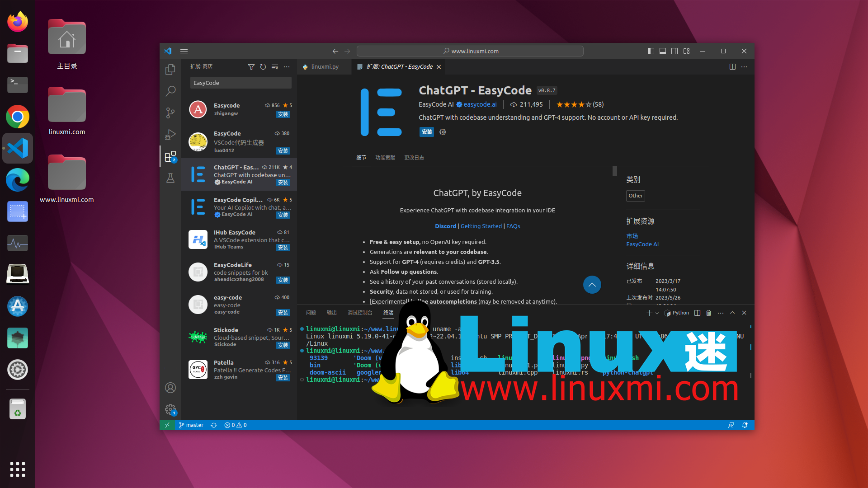Collapse the article with the circular up arrow
The height and width of the screenshot is (488, 868).
coord(592,285)
